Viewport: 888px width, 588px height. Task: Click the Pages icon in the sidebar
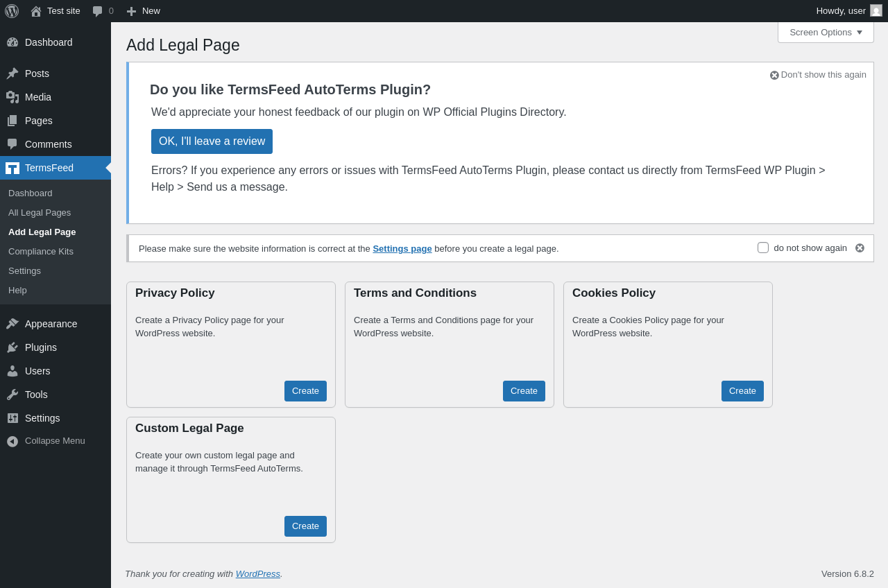point(12,121)
